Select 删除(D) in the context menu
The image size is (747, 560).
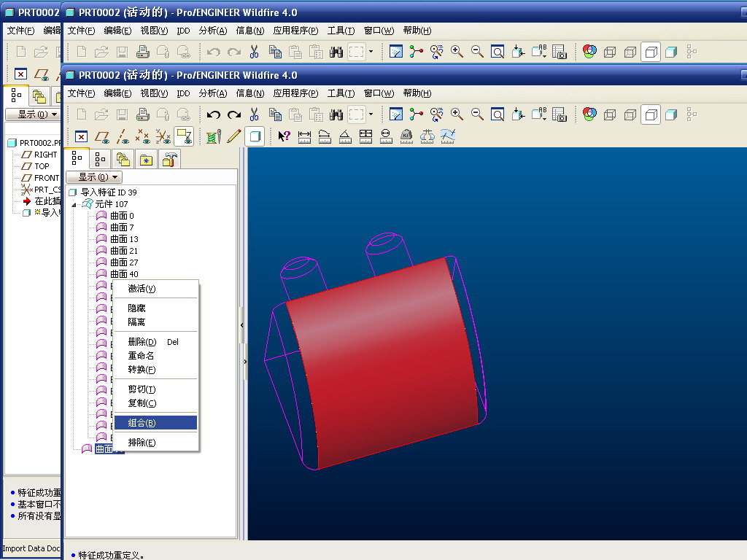pos(155,342)
